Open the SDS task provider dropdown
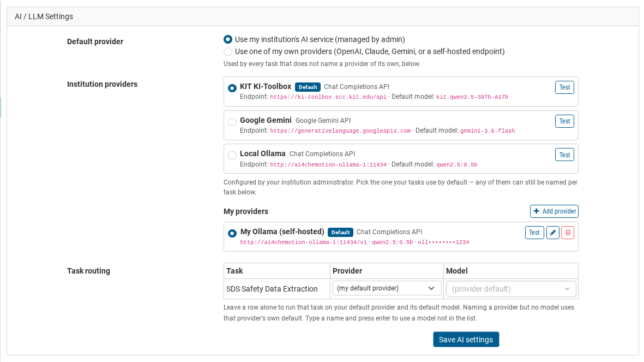This screenshot has width=644, height=362. click(x=387, y=288)
